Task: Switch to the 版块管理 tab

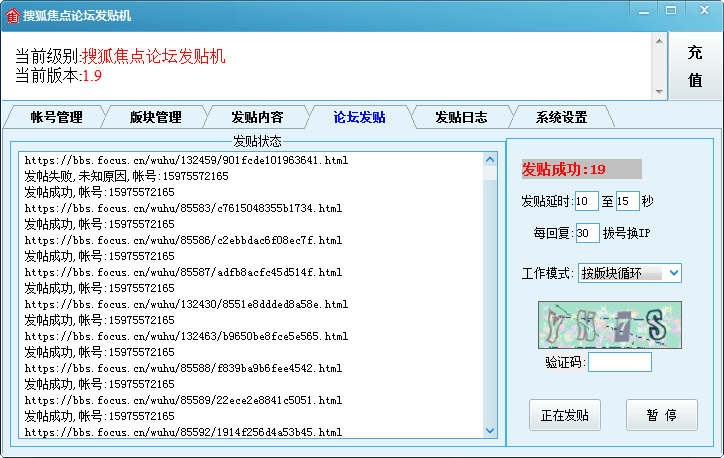Action: (156, 117)
